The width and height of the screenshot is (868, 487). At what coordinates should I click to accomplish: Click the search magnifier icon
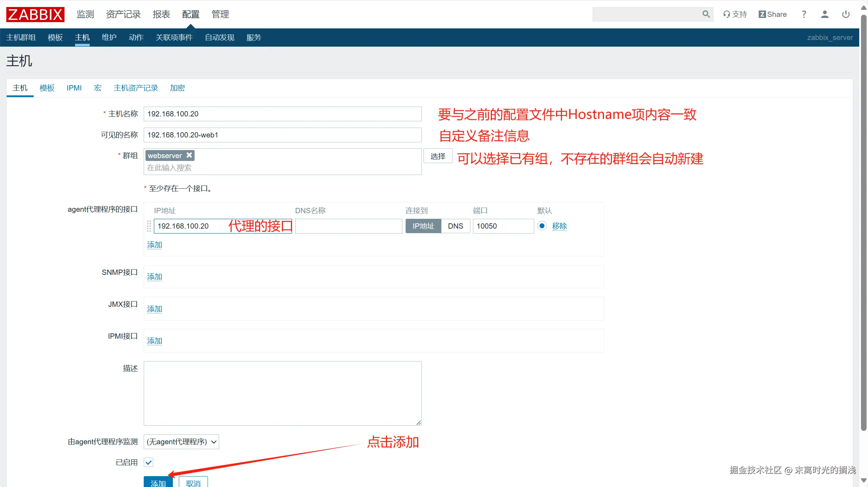(706, 14)
